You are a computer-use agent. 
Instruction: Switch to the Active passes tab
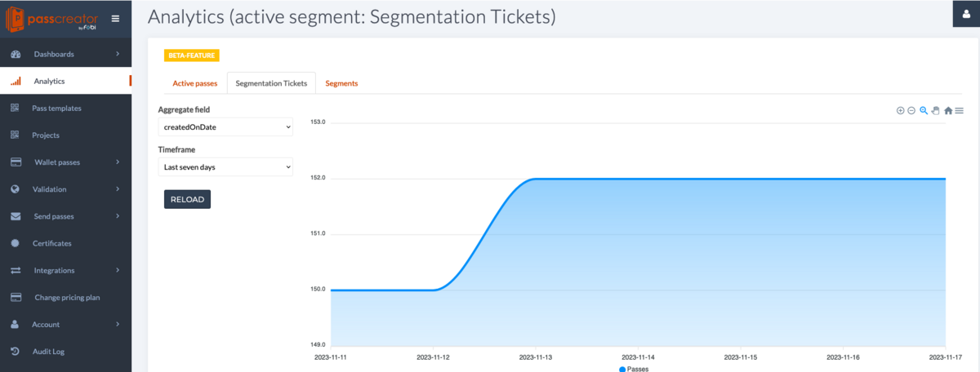pyautogui.click(x=194, y=83)
